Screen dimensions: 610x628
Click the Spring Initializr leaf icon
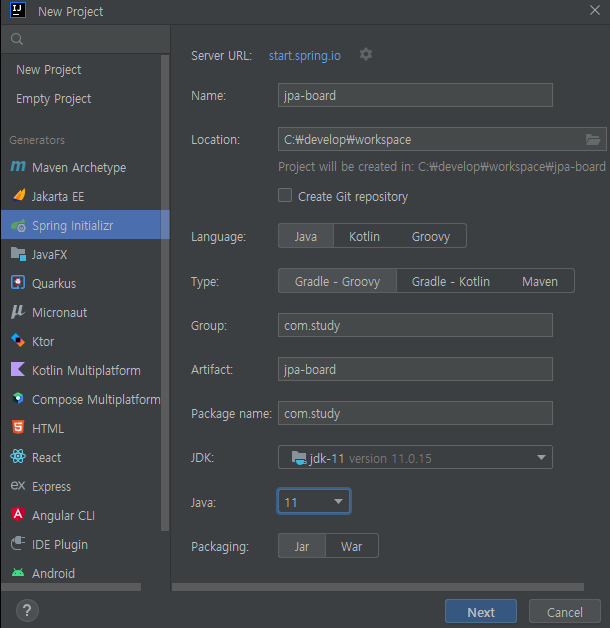click(18, 225)
